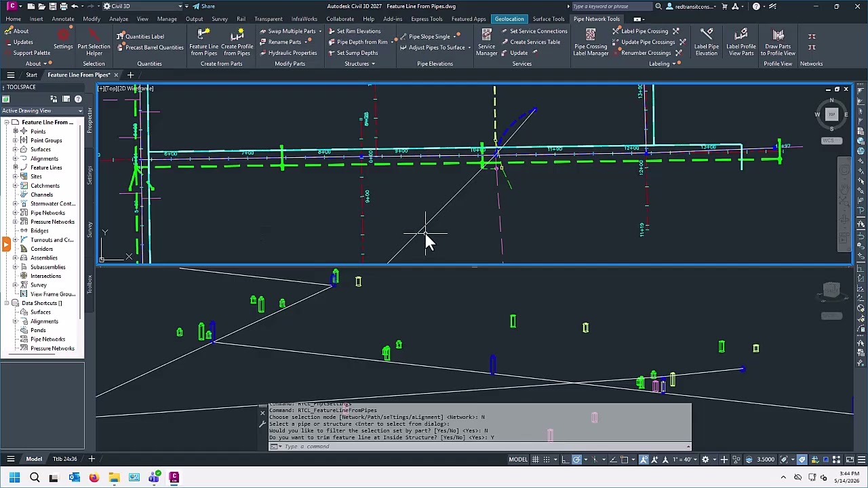Screen dimensions: 868x488
Task: Click the ViewCube in the top viewport
Action: (x=831, y=115)
